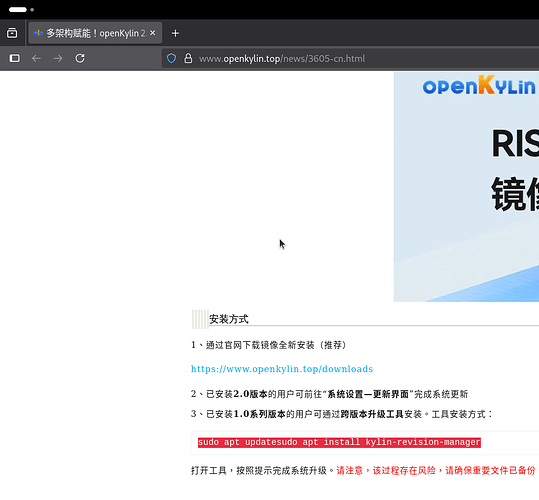
Task: Reload the current page
Action: pos(80,58)
